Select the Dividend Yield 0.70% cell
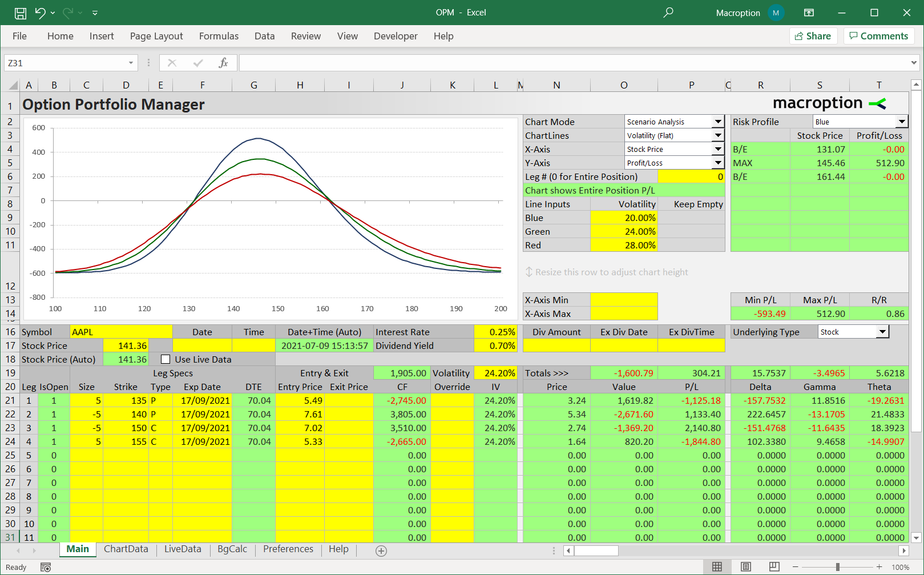The width and height of the screenshot is (924, 575). pos(495,345)
